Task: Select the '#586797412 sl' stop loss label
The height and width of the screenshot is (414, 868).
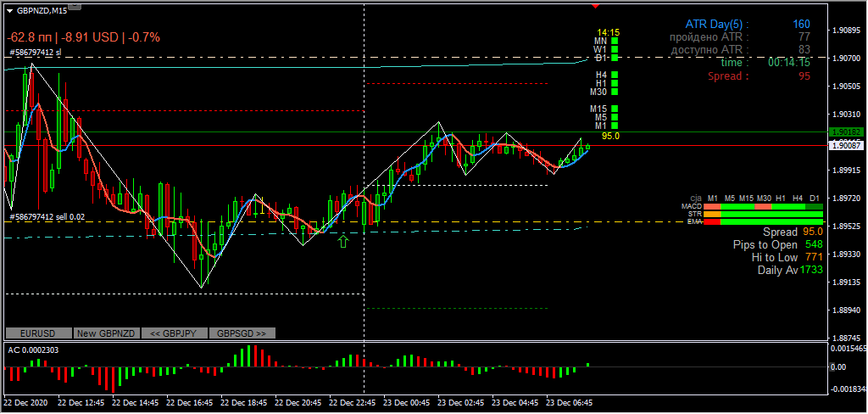Action: tap(36, 53)
